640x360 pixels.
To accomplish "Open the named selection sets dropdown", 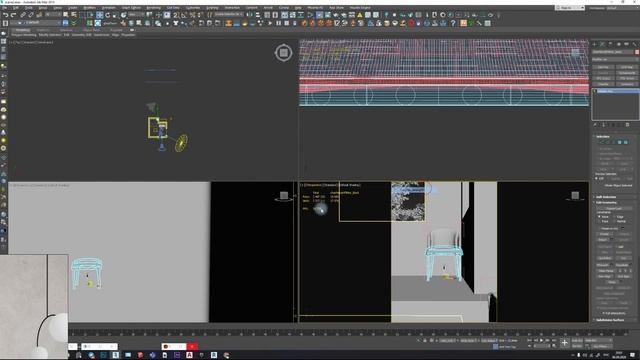I will [x=229, y=15].
